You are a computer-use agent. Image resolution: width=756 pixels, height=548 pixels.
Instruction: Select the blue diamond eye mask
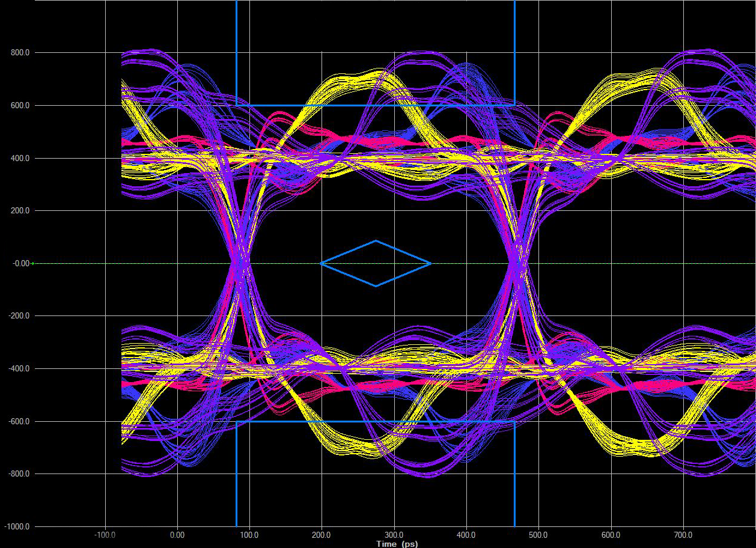[x=376, y=263]
